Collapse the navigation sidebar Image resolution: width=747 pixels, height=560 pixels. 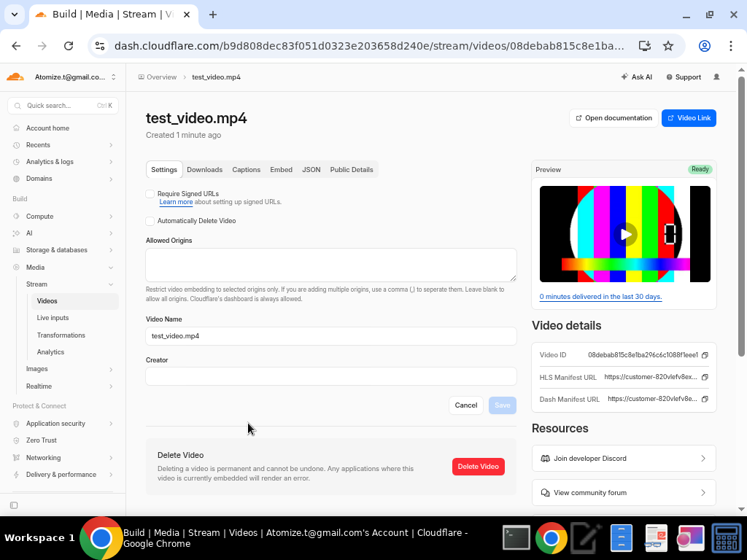tap(14, 505)
